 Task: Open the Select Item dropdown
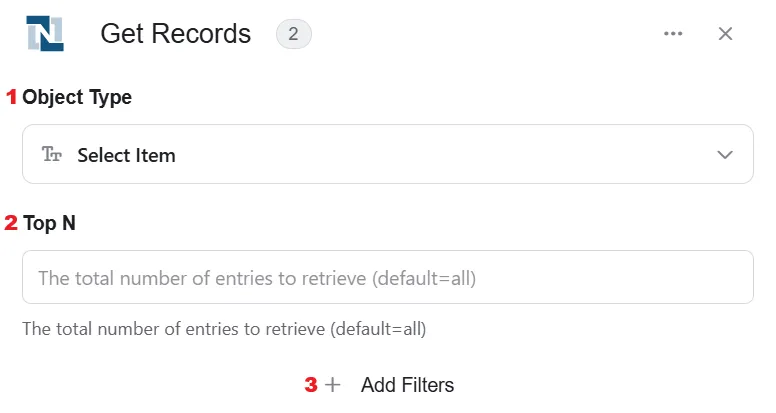tap(388, 154)
